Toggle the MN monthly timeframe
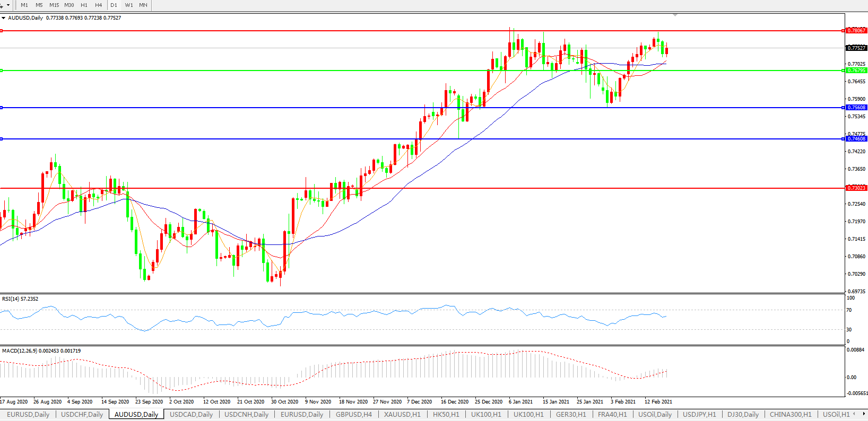Viewport: 868px width, 421px height. 143,5
